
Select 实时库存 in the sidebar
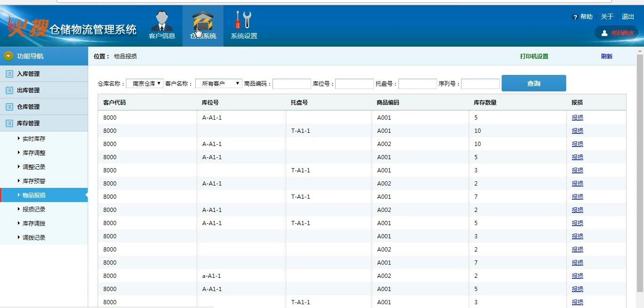pyautogui.click(x=34, y=139)
